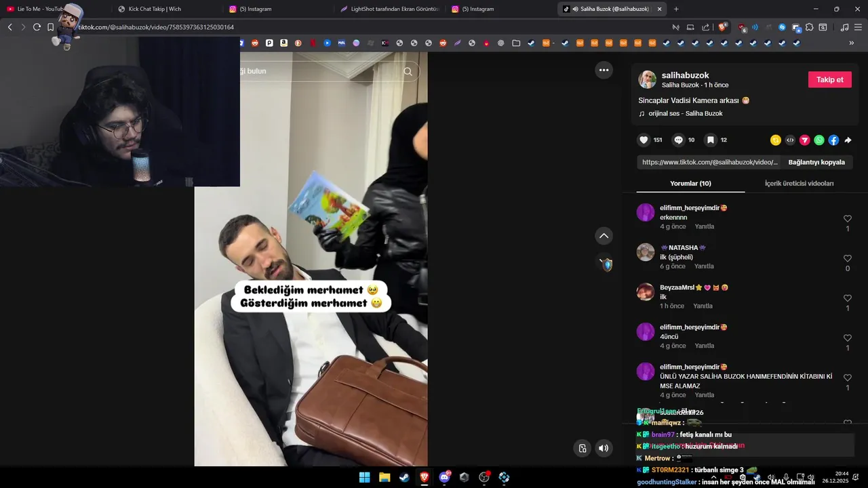Open the music note playlist icon

[x=844, y=27]
